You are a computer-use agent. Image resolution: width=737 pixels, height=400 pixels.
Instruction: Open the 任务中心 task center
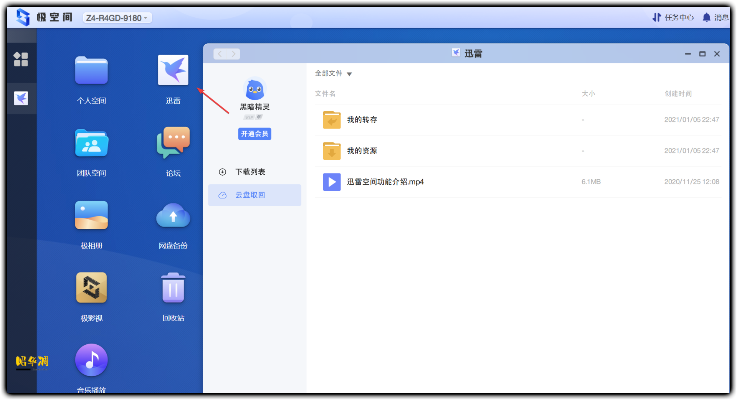tap(671, 18)
